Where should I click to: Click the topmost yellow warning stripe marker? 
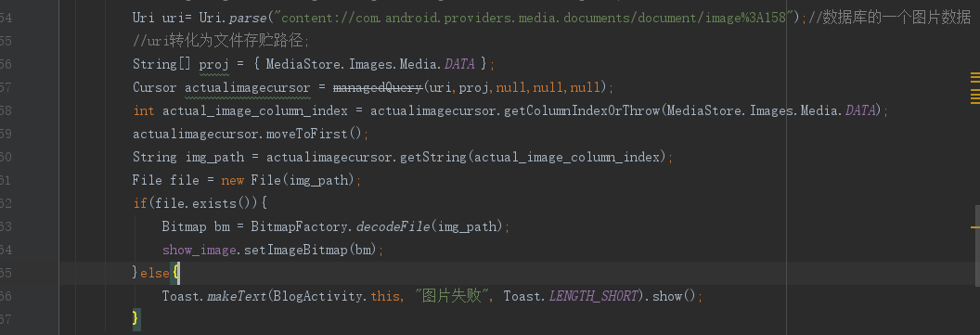point(975,73)
